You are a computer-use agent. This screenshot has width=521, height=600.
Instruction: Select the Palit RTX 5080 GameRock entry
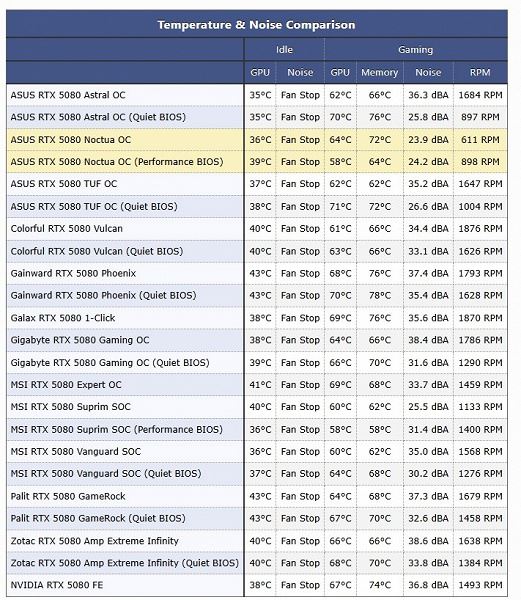click(68, 496)
